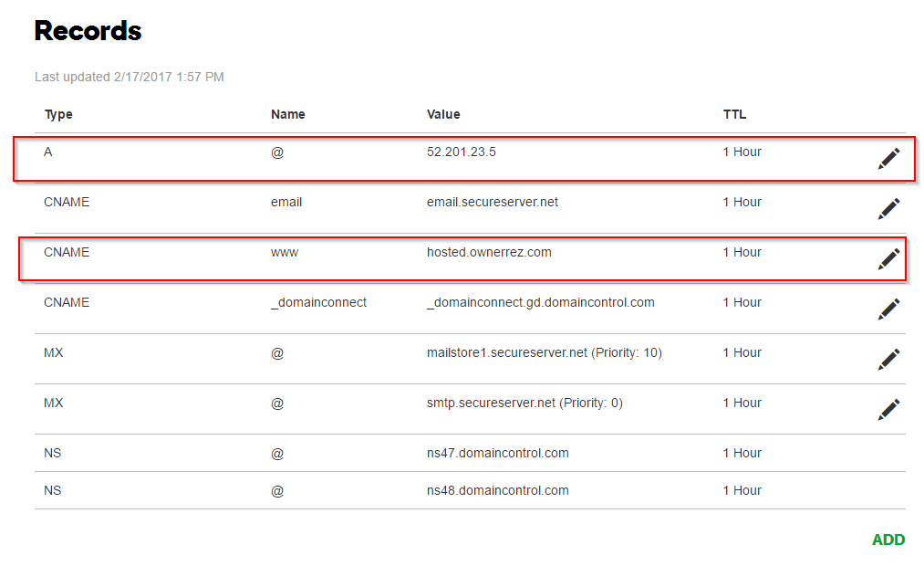Select the 52.201.23.5 IP address value
924x566 pixels.
[x=461, y=152]
